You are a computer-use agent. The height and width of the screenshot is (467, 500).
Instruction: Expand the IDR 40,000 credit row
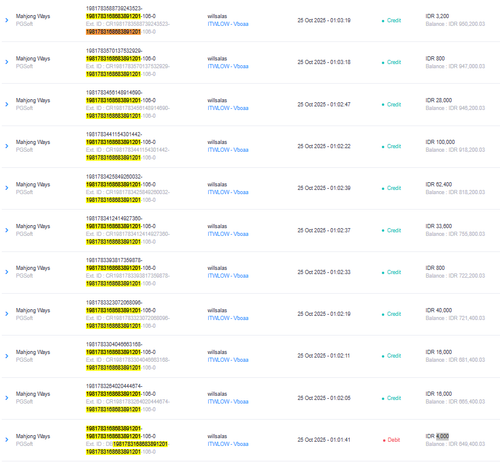[7, 314]
